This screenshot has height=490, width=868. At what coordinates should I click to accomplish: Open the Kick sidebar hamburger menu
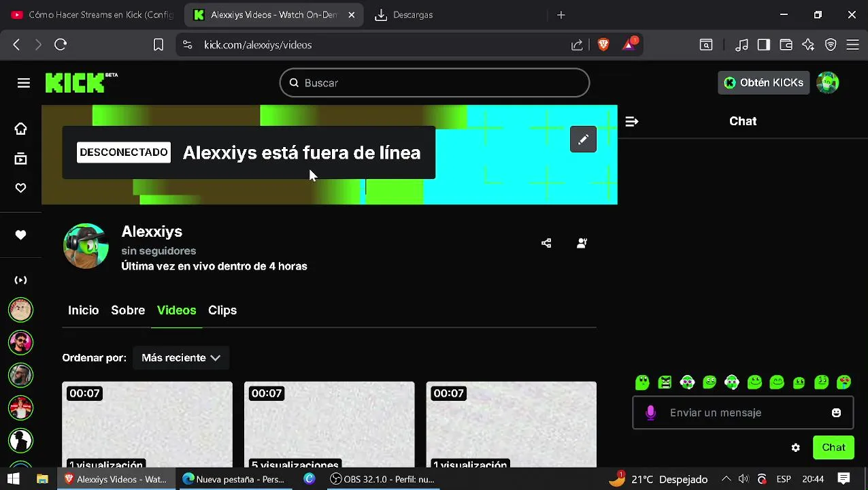coord(24,83)
